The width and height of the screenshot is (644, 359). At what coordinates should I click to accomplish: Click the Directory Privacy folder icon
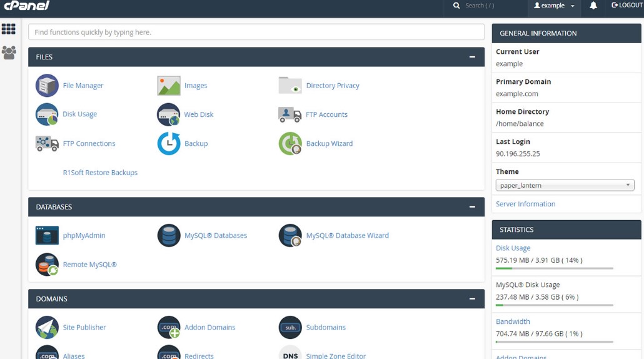pos(290,86)
